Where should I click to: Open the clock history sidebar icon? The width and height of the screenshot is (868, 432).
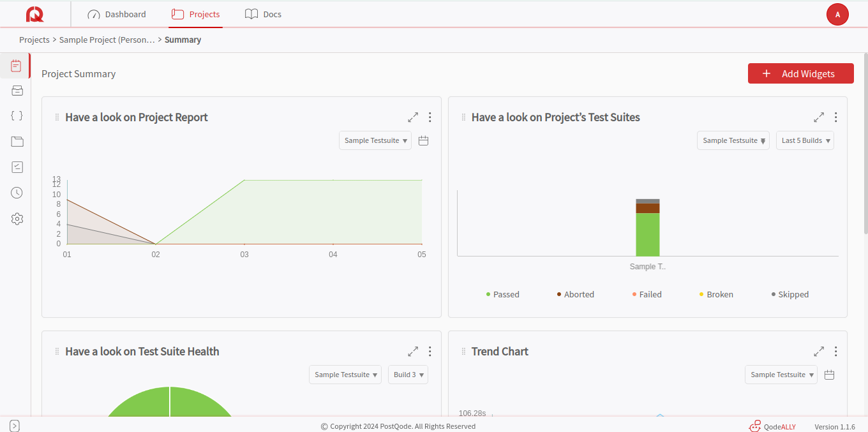coord(17,193)
